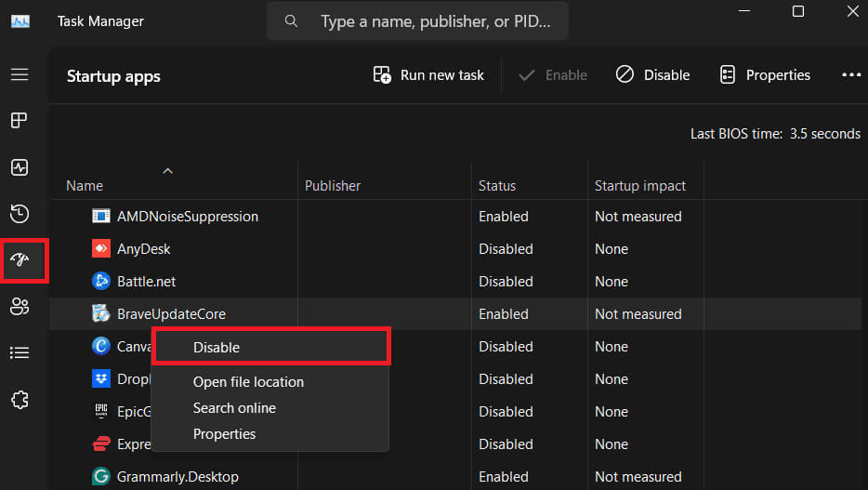Click the Run new task button

point(428,75)
